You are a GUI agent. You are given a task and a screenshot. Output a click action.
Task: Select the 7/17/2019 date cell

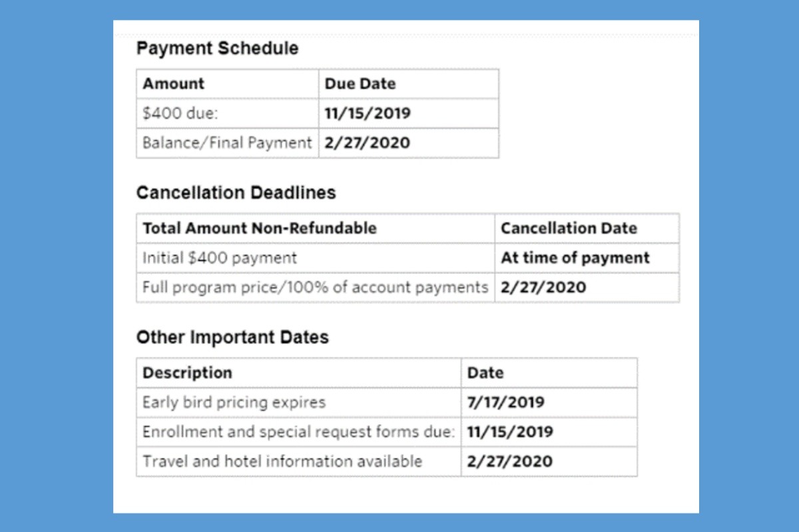505,402
